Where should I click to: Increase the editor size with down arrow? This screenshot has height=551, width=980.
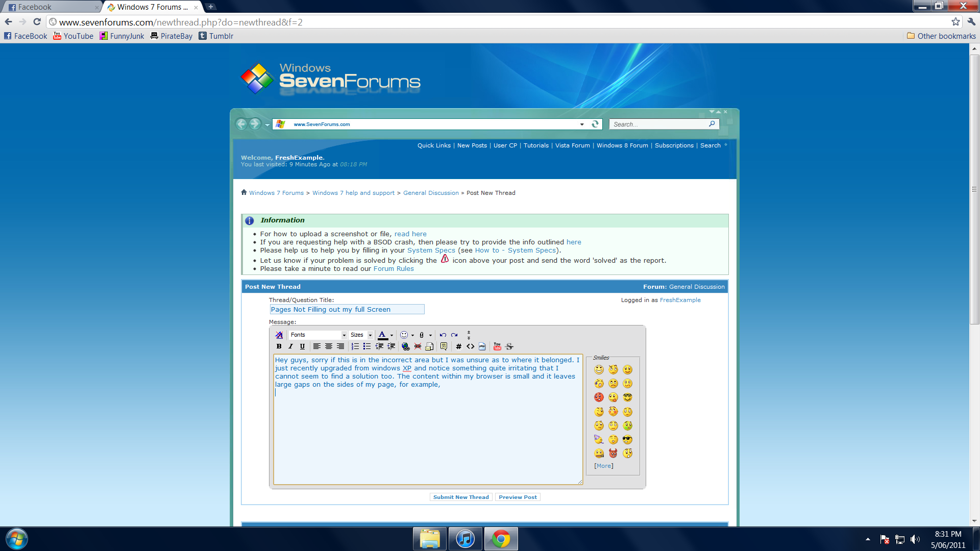point(469,338)
